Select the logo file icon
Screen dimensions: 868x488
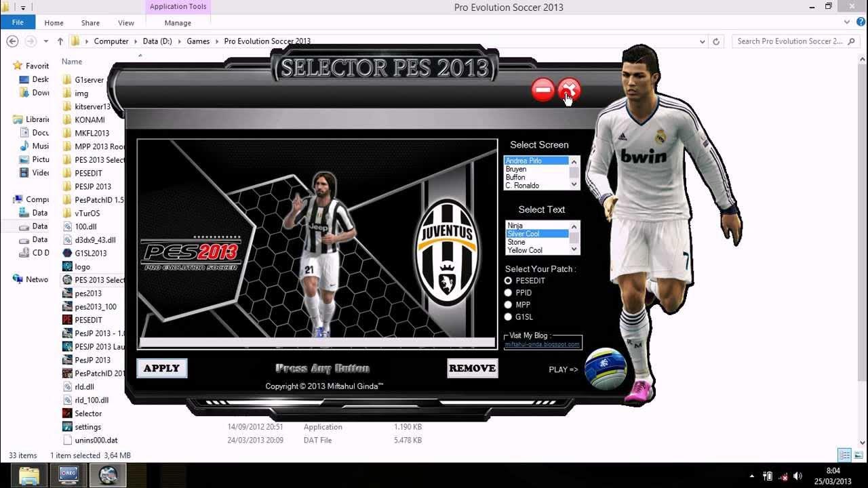[67, 266]
